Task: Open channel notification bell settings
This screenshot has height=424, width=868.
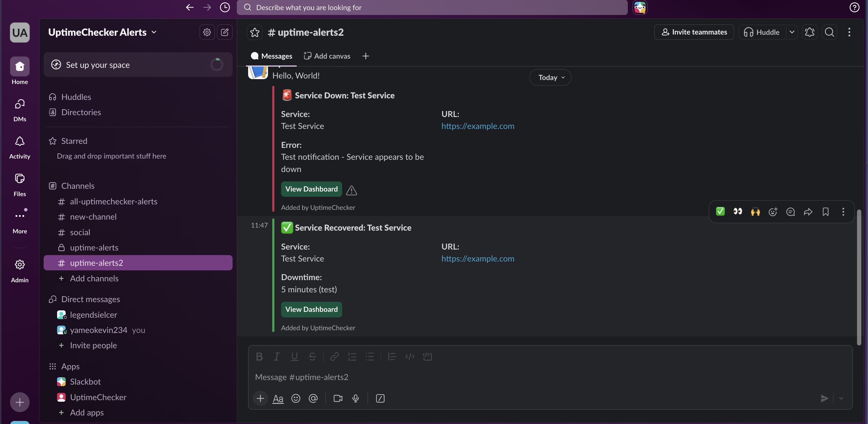Action: coord(810,32)
